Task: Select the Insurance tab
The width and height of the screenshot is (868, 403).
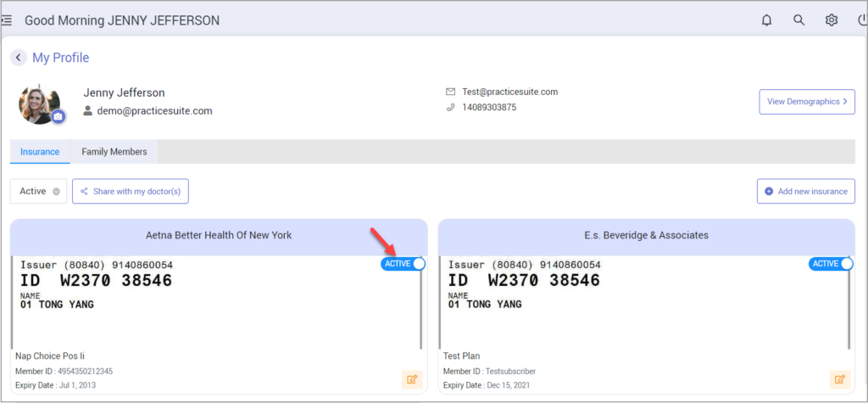Action: (x=40, y=152)
